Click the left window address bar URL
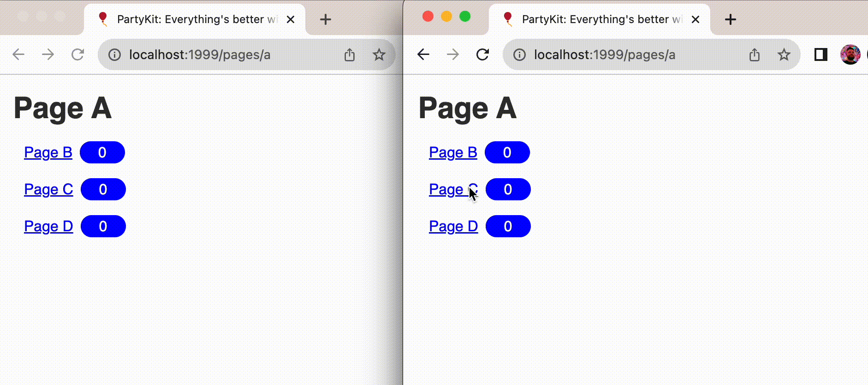 pyautogui.click(x=200, y=55)
